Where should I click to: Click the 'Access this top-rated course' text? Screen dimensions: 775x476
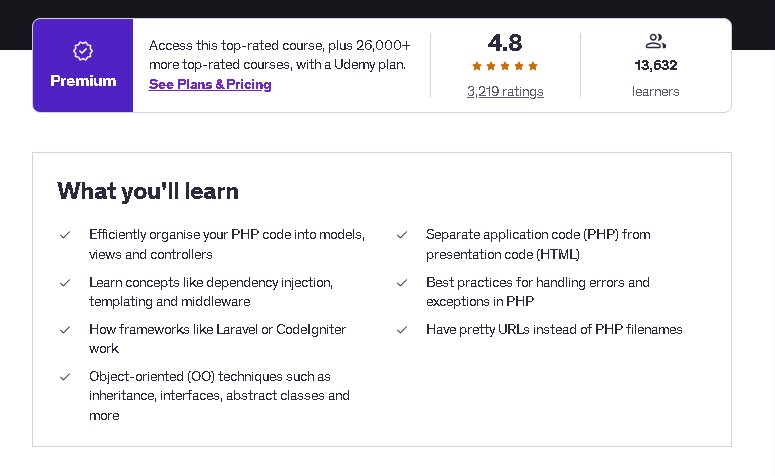pos(279,55)
